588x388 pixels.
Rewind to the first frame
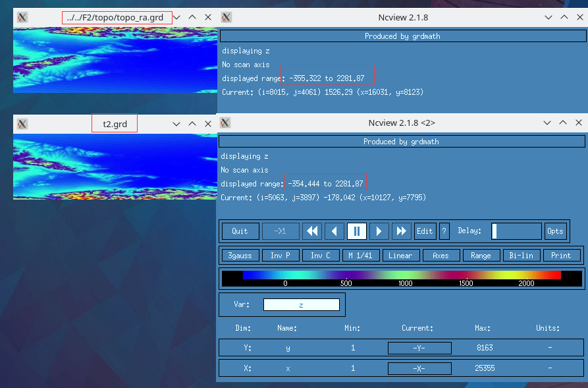click(312, 231)
